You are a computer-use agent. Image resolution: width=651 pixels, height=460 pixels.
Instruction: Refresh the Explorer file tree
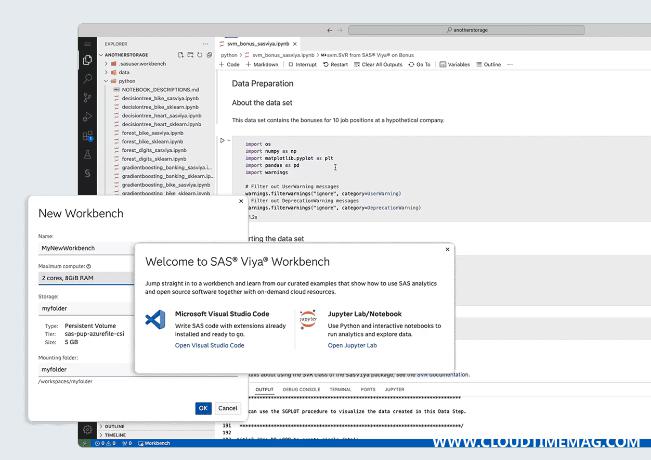200,55
